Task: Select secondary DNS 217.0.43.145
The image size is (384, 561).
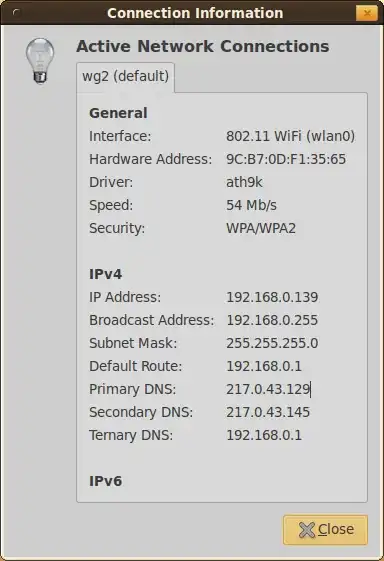Action: (268, 412)
